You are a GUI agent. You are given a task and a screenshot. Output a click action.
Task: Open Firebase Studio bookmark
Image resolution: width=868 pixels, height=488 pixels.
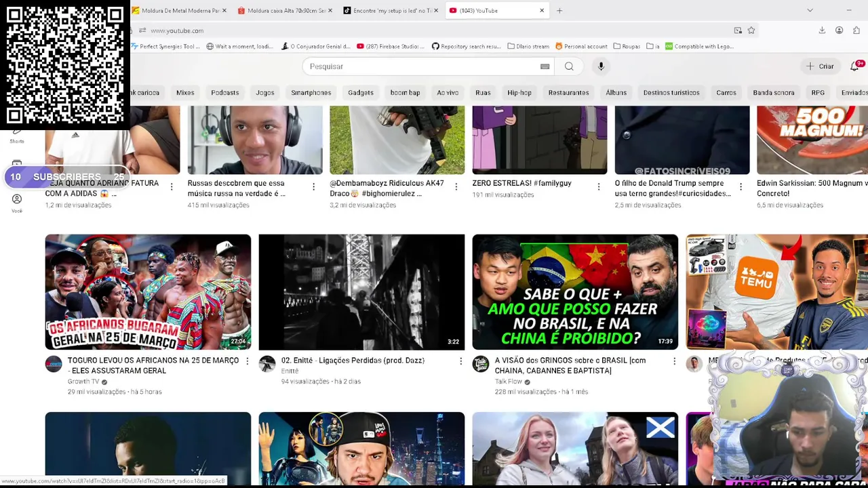tap(391, 47)
